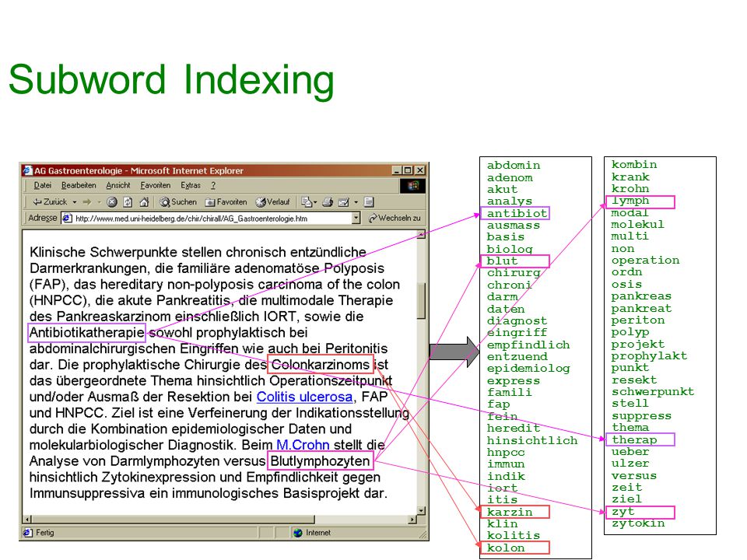Click the horizontal scrollbar thumb
The height and width of the screenshot is (560, 747).
point(174,519)
